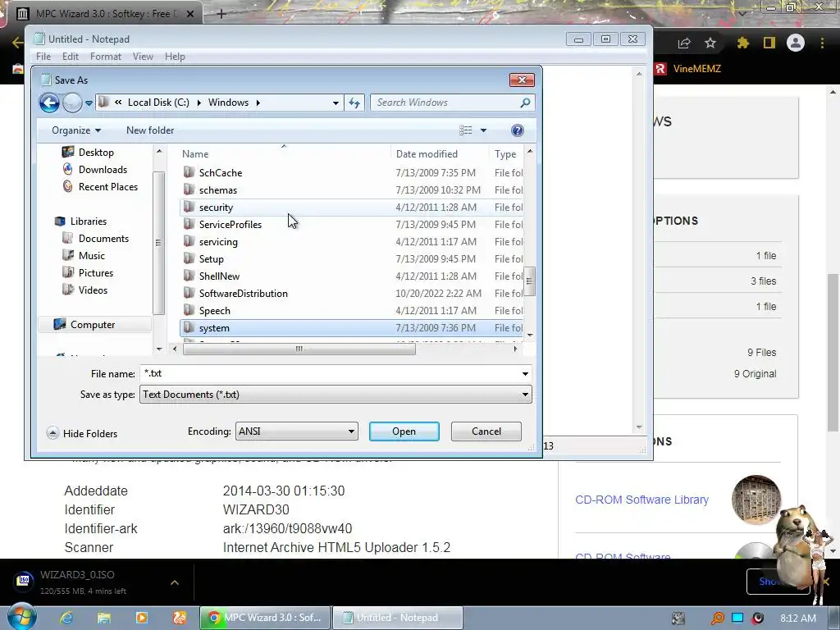Viewport: 840px width, 630px height.
Task: Click the file list vertical scrollbar thumb
Action: (x=529, y=281)
